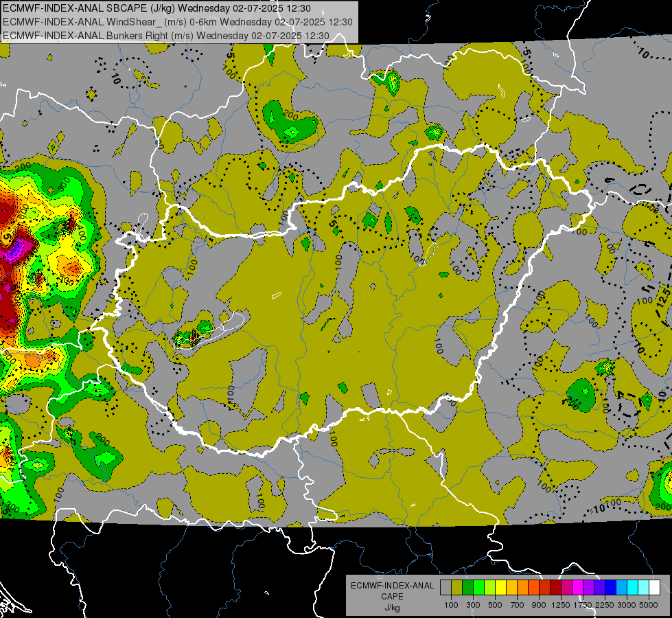Image resolution: width=672 pixels, height=618 pixels.
Task: Pick the pale cyan legend swatch for 4000-5000
Action: pyautogui.click(x=644, y=587)
